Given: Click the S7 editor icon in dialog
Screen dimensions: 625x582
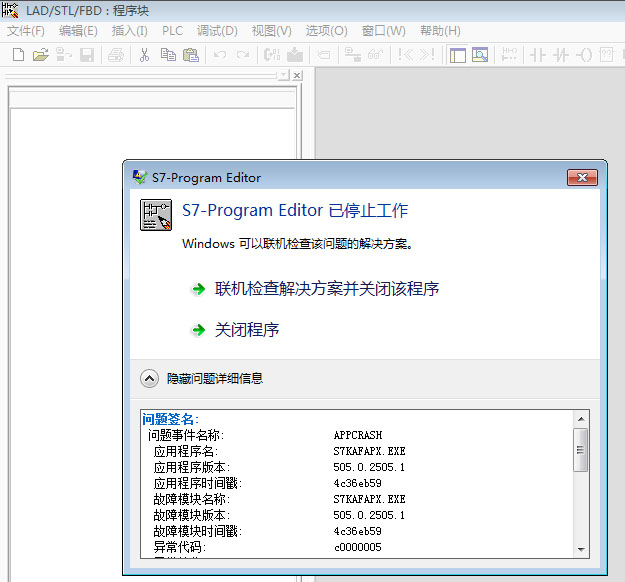Looking at the screenshot, I should coord(156,215).
